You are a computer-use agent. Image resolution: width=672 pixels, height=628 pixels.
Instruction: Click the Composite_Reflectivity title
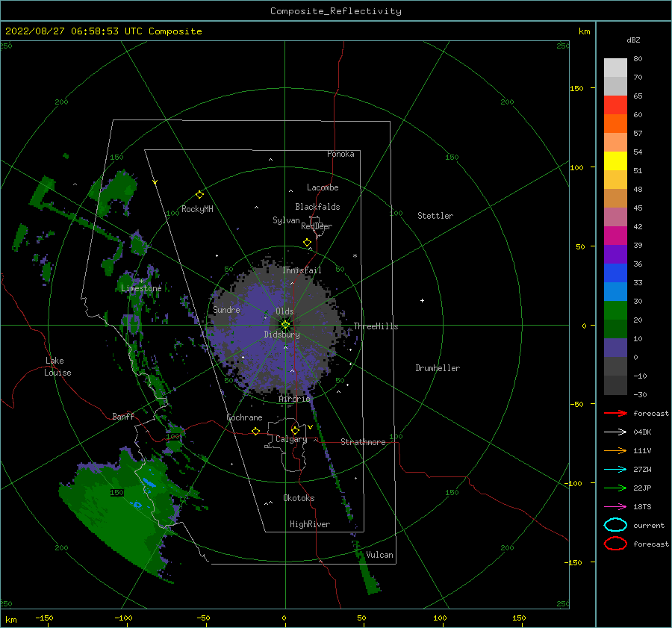(x=336, y=11)
